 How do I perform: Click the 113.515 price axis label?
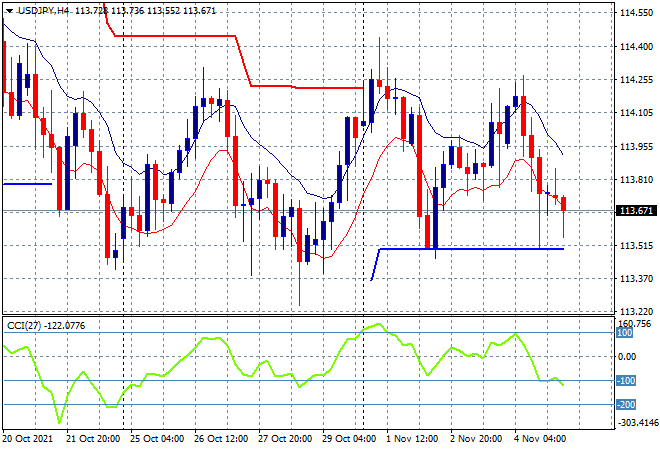point(636,245)
